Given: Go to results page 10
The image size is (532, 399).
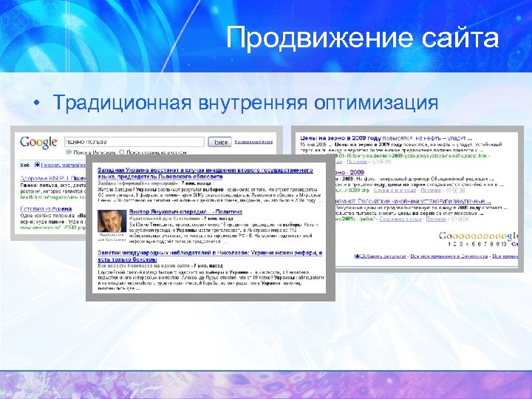Looking at the screenshot, I should (x=503, y=244).
